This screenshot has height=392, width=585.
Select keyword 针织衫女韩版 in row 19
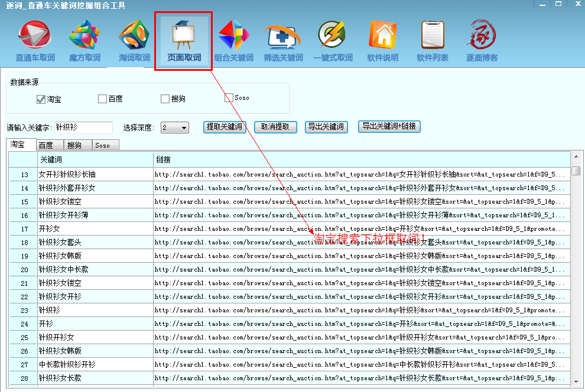[x=96, y=256]
